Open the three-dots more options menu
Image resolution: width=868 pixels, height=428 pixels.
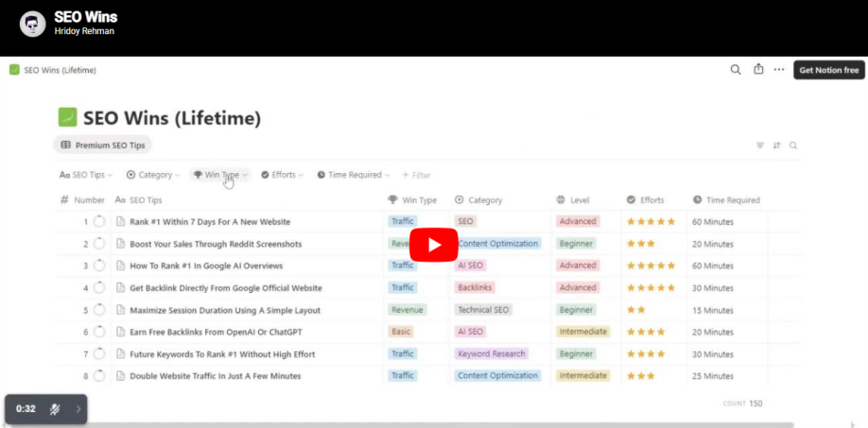click(x=779, y=70)
